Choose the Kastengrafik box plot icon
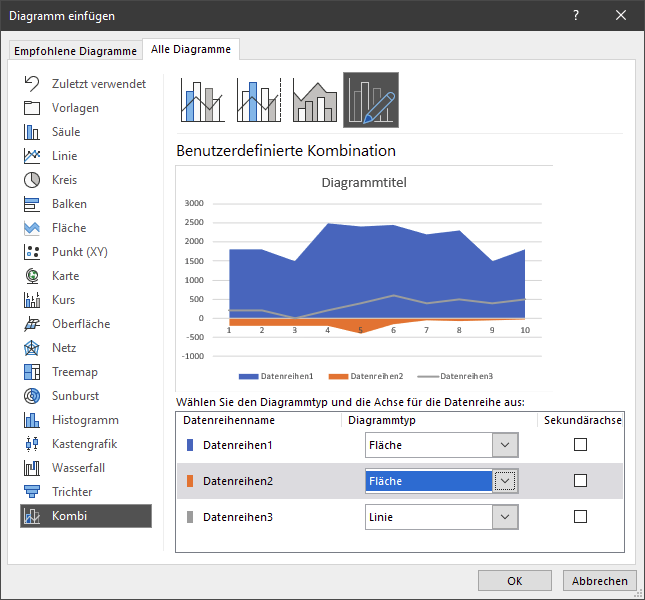Screen dimensions: 645x600 32,444
